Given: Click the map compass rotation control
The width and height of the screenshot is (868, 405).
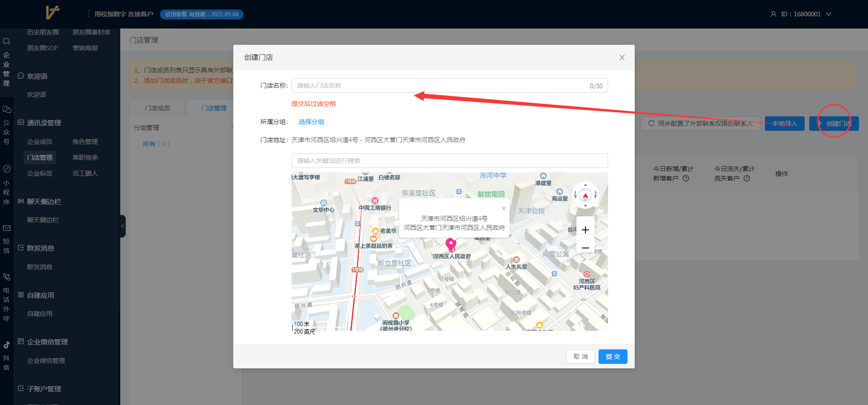Looking at the screenshot, I should [x=585, y=195].
